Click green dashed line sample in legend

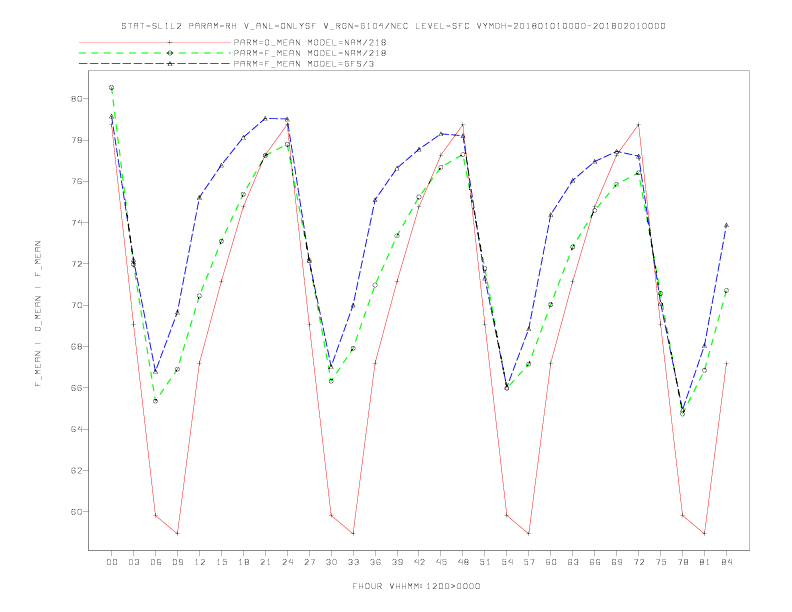tap(155, 53)
